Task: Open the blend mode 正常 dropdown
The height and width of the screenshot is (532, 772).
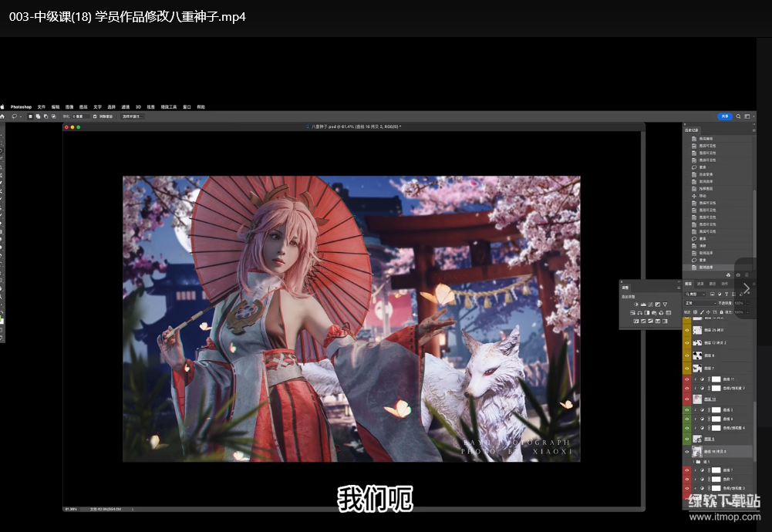Action: [x=700, y=303]
